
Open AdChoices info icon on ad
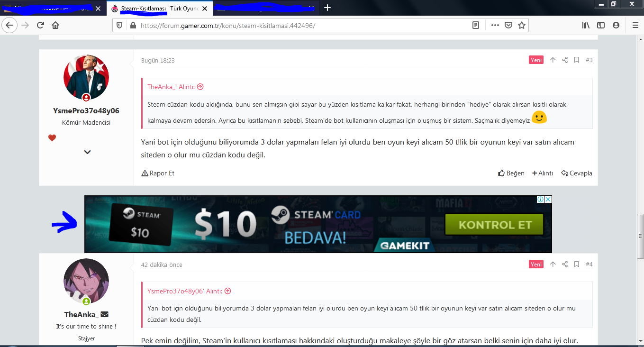coord(540,200)
